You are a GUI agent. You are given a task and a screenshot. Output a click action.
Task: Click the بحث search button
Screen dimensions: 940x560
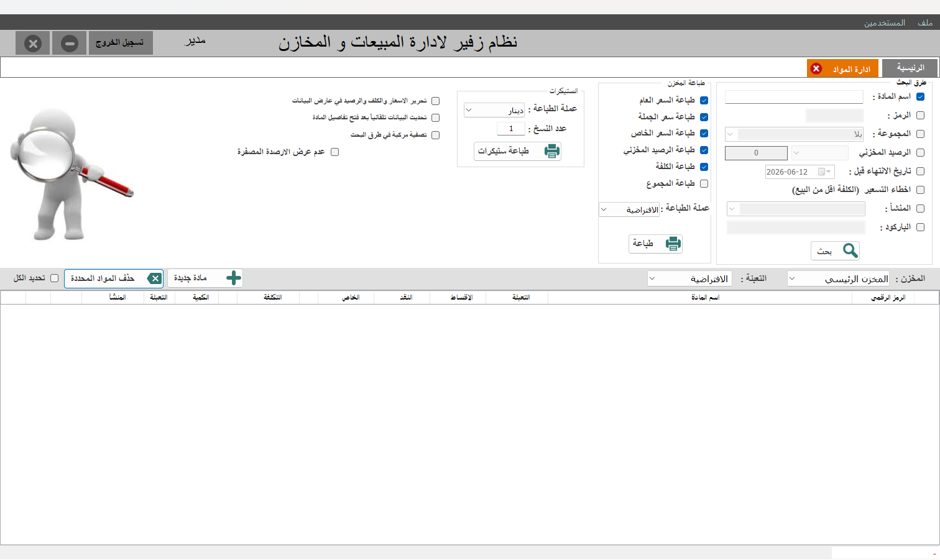pos(835,250)
